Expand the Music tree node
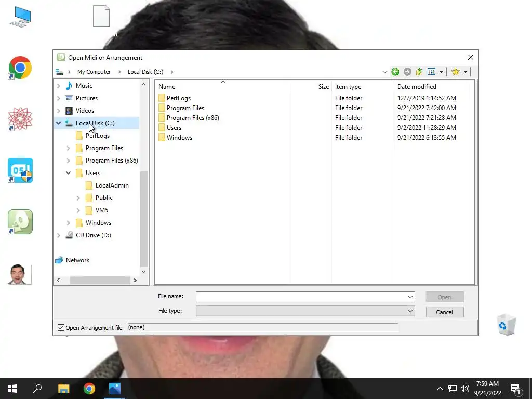 tap(58, 86)
